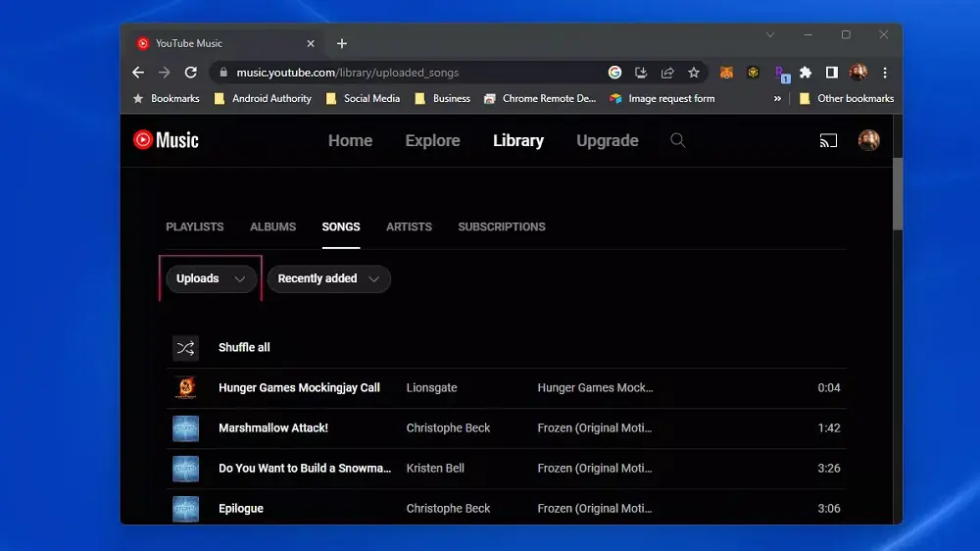Image resolution: width=980 pixels, height=551 pixels.
Task: Switch to the Artists tab
Action: (409, 226)
